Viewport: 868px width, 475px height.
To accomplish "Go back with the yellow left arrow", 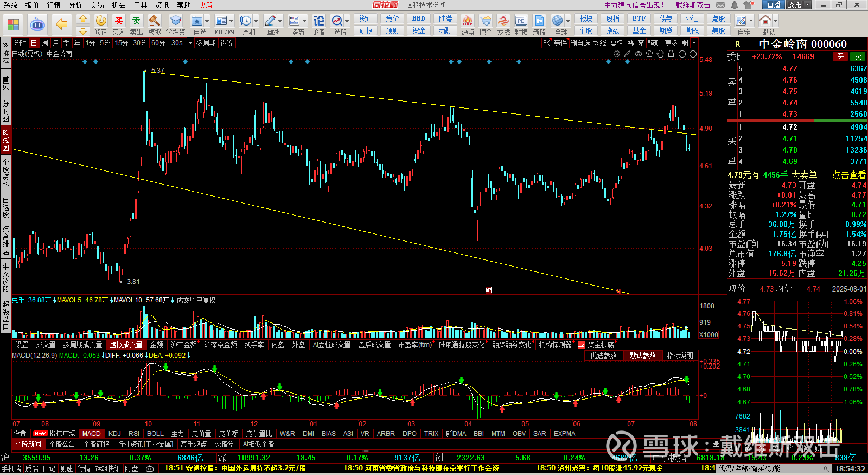I will [x=62, y=24].
